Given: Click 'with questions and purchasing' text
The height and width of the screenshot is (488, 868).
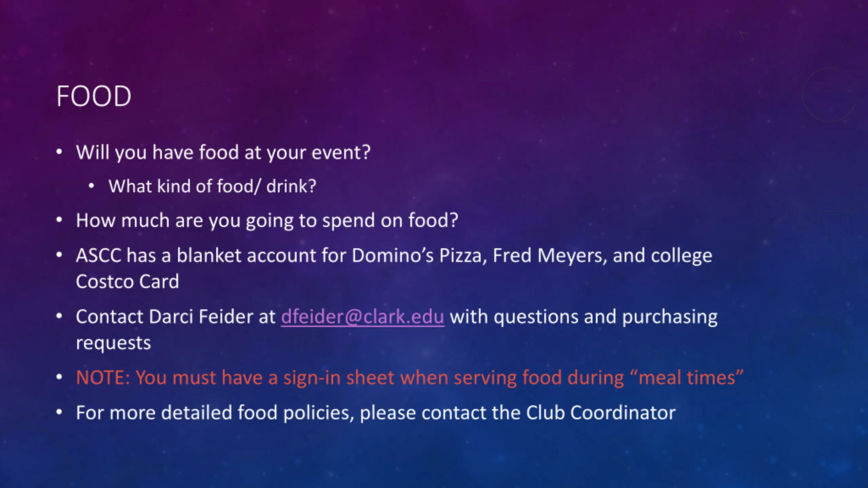Looking at the screenshot, I should [584, 317].
